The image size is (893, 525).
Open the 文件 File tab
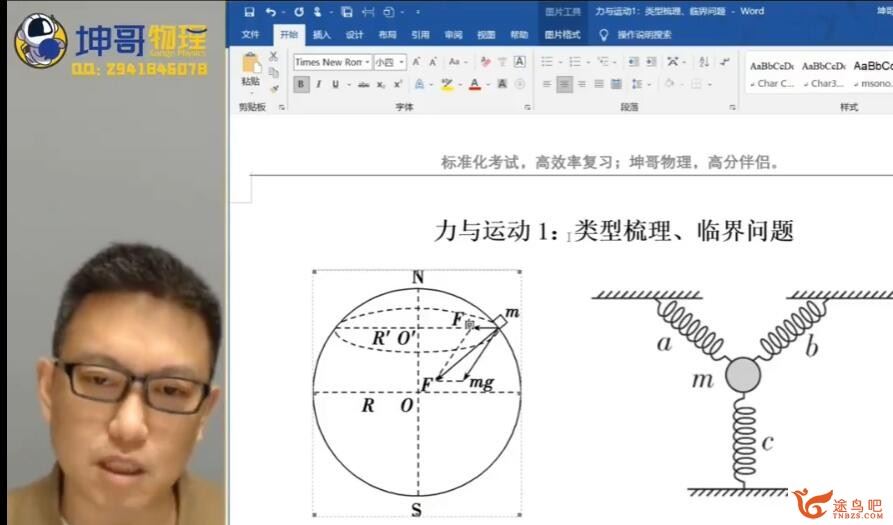pos(250,35)
